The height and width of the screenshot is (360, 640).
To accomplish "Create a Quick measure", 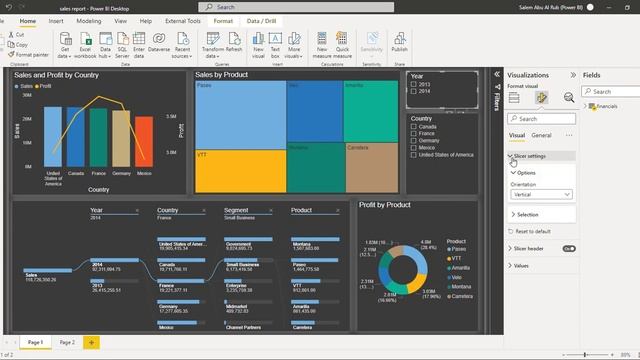I will tap(342, 45).
